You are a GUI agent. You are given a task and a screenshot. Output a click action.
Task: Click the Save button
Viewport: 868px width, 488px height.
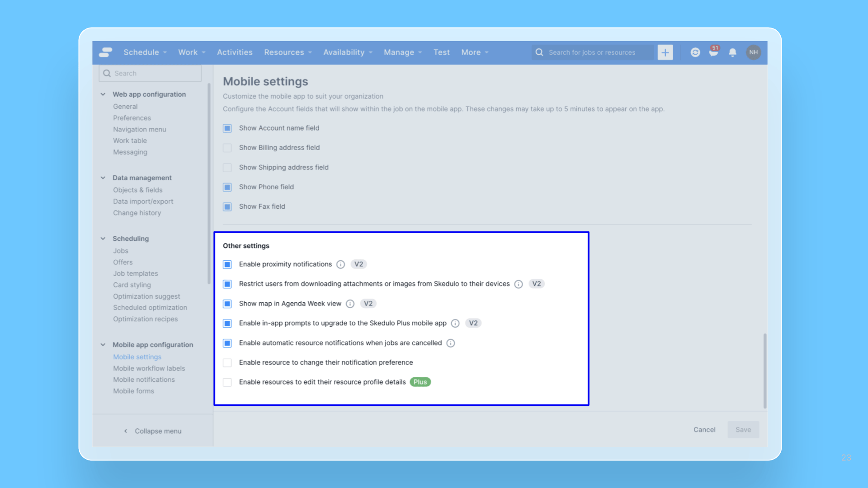(x=743, y=430)
